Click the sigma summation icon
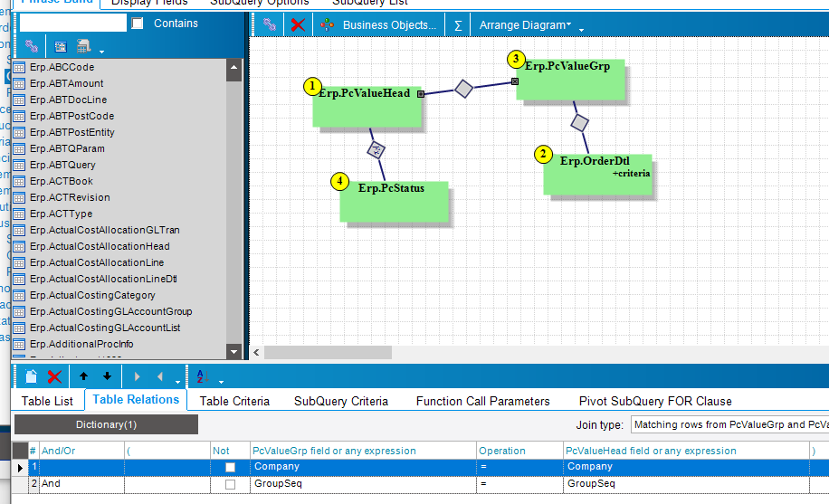829x504 pixels. pyautogui.click(x=458, y=25)
